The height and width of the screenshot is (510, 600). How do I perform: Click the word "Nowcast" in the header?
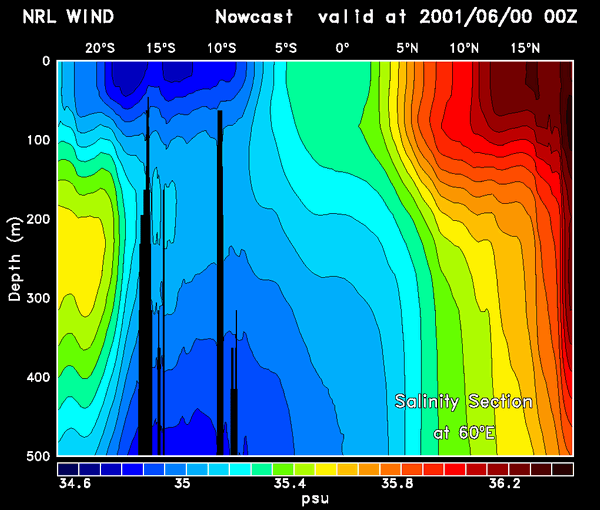pyautogui.click(x=254, y=16)
